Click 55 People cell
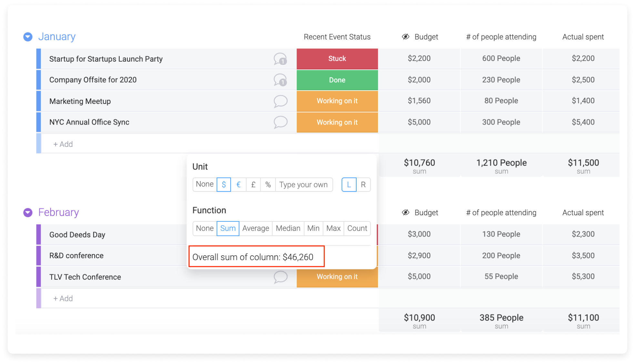 [501, 277]
